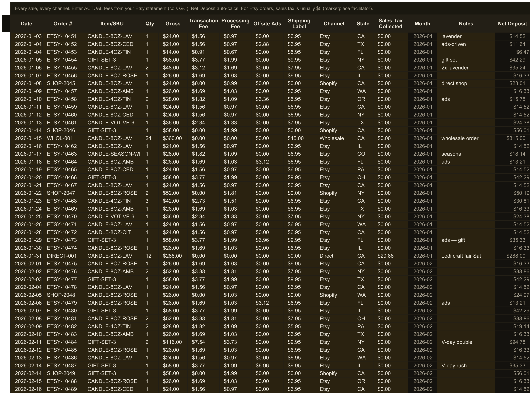The width and height of the screenshot is (532, 395).
Task: Select the 'ads-driven' note cell
Action: point(466,44)
